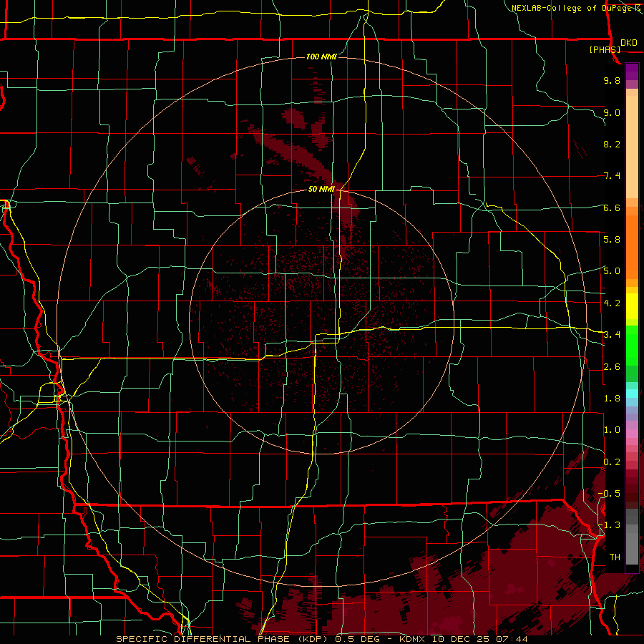Viewport: 644px width, 644px height.
Task: Click the 2.6 scale value
Action: click(x=612, y=367)
